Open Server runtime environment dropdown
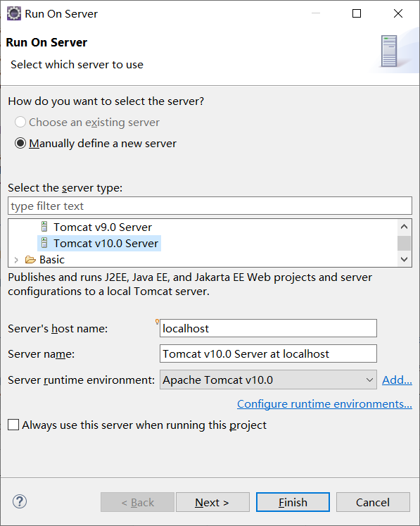This screenshot has height=526, width=420. pyautogui.click(x=268, y=380)
